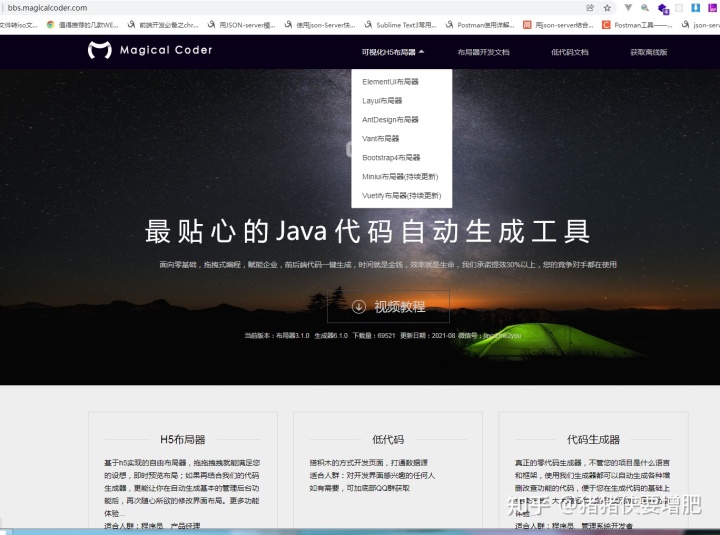The height and width of the screenshot is (535, 720).
Task: Click the 代码生成器 card heading
Action: pos(593,439)
